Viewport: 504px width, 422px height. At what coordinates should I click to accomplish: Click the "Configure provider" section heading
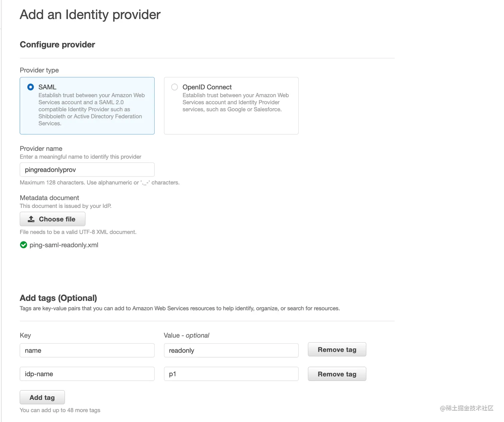[57, 45]
